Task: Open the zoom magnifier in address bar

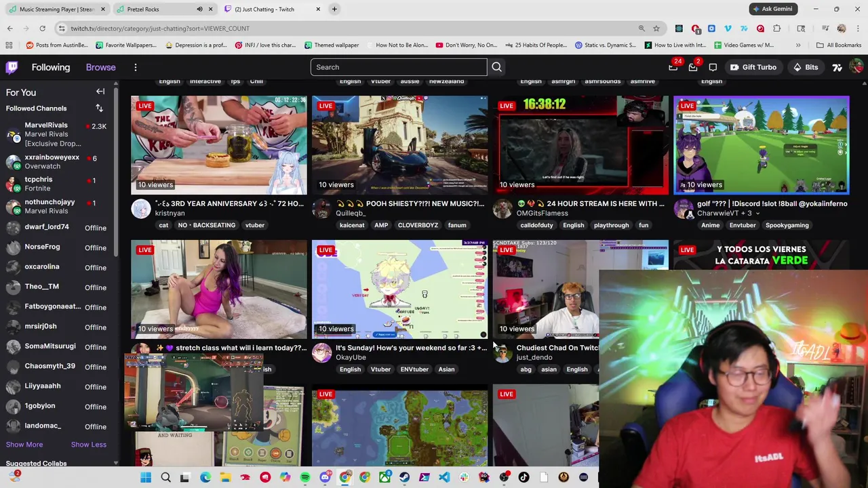Action: [x=642, y=28]
